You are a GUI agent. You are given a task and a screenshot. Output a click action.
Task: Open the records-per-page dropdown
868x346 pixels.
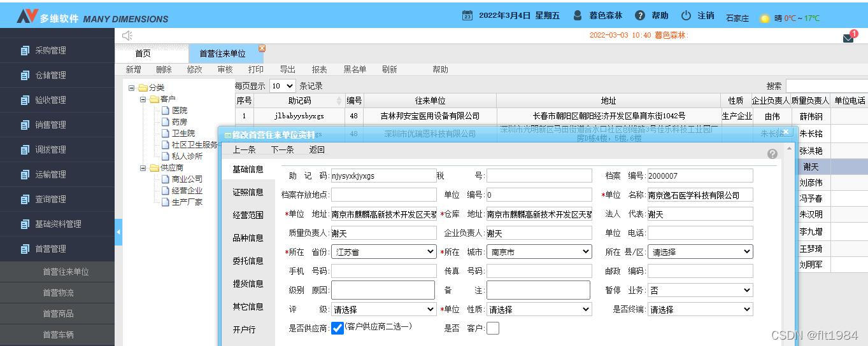[x=282, y=86]
